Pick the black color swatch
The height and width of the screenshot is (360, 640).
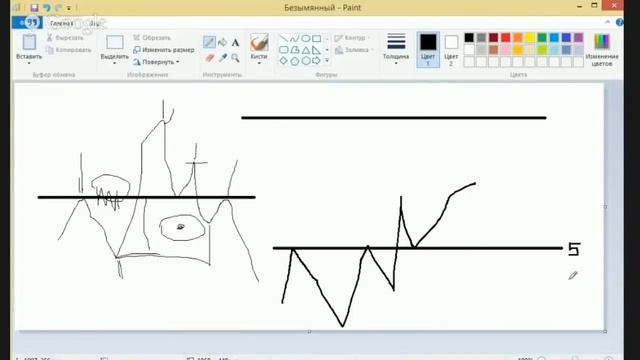[x=469, y=38]
